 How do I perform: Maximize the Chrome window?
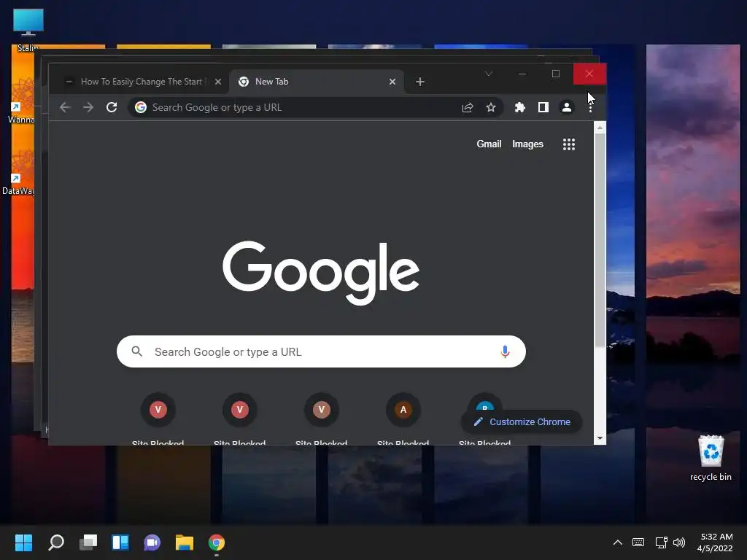click(x=555, y=74)
